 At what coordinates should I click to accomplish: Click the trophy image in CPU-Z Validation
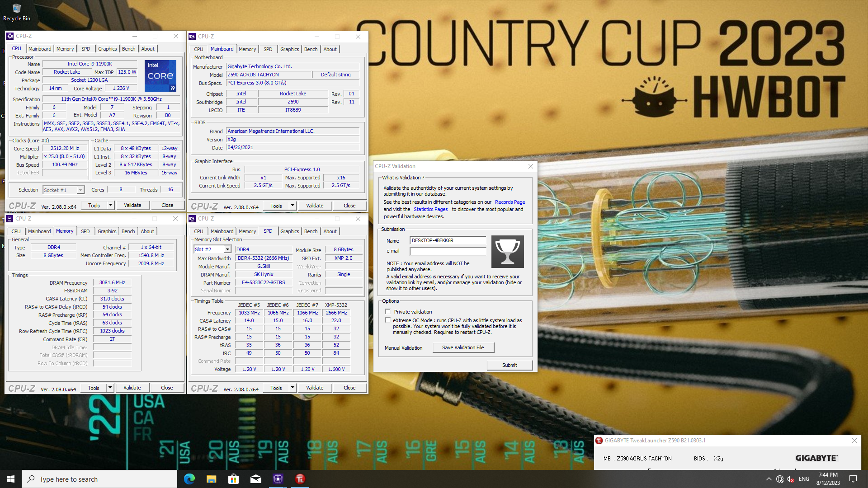click(507, 252)
